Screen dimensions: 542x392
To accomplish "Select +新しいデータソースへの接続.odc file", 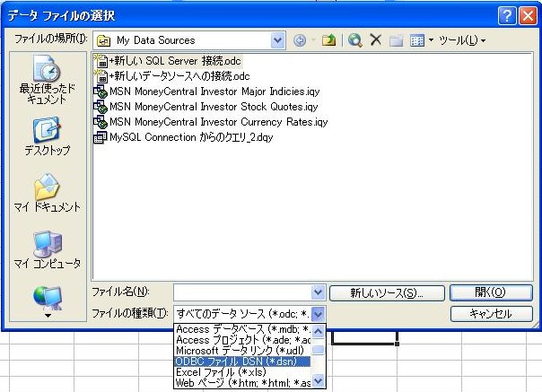I will coord(171,76).
